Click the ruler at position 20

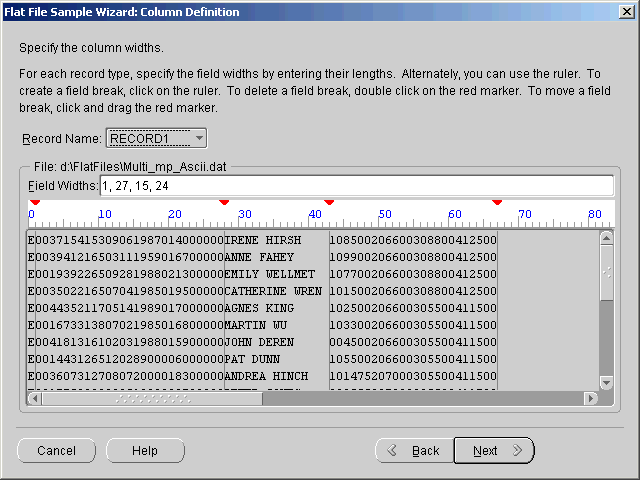click(175, 214)
